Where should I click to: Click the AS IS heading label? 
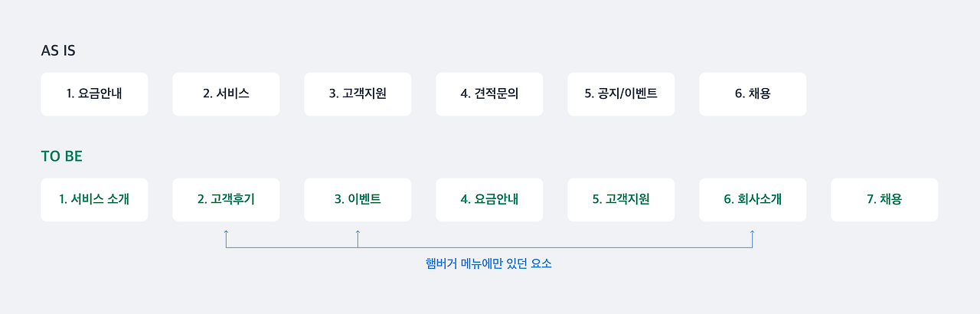point(58,51)
